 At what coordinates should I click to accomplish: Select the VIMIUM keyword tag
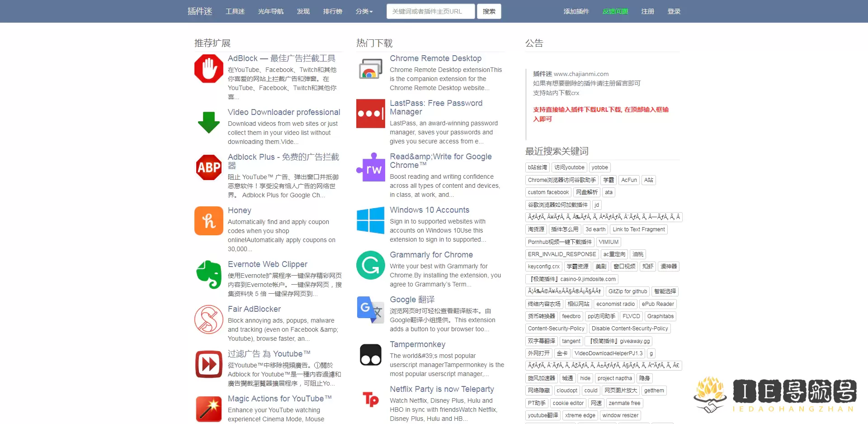609,242
